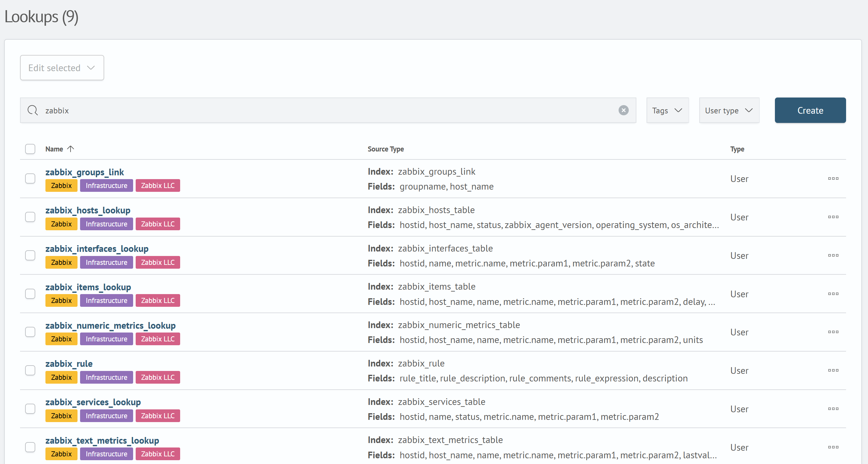Click the Create button
Image resolution: width=868 pixels, height=464 pixels.
tap(810, 110)
